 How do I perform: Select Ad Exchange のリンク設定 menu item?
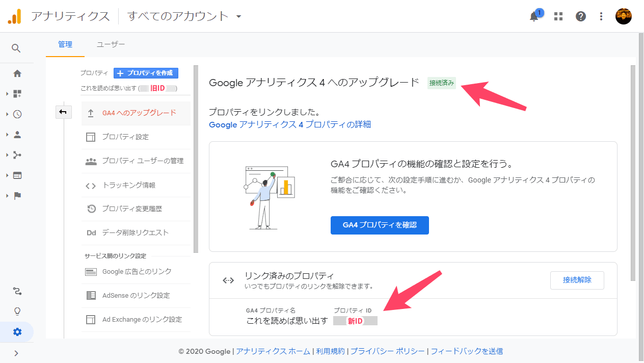pyautogui.click(x=136, y=320)
